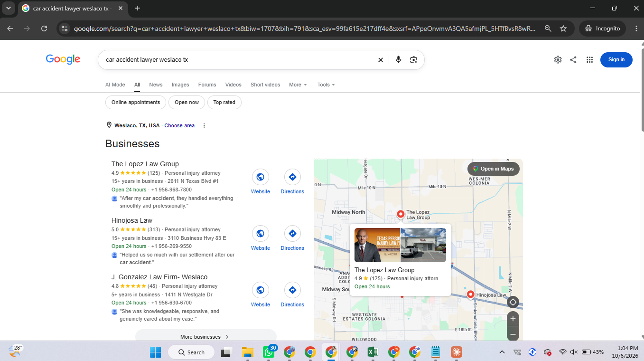
Task: Open the browser zoom magnifier icon
Action: [x=548, y=28]
